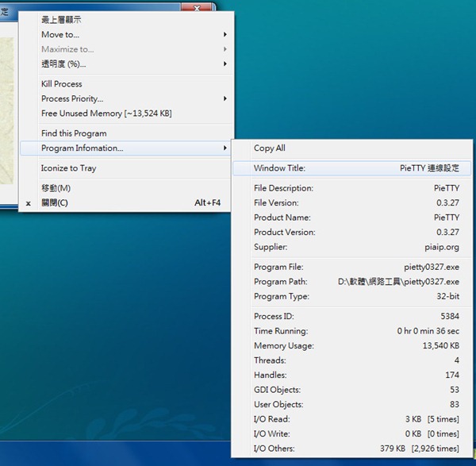Select the Process ID row
The height and width of the screenshot is (466, 476).
(352, 316)
